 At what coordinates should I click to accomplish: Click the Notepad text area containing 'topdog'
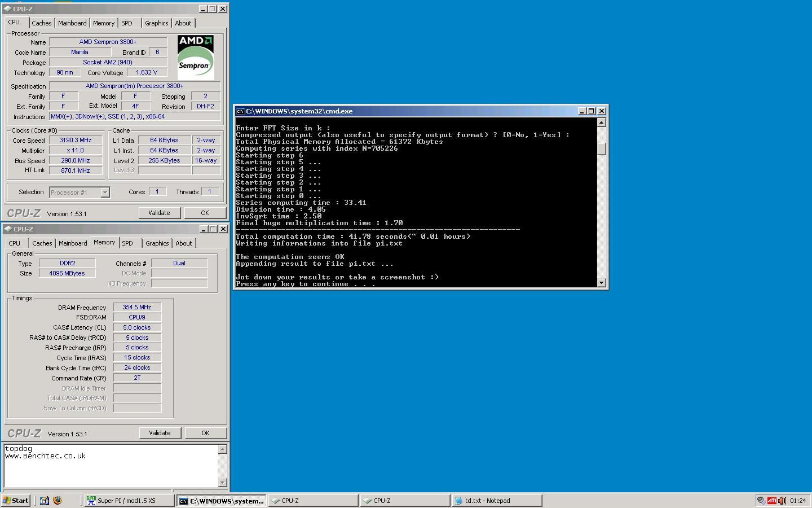[111, 466]
